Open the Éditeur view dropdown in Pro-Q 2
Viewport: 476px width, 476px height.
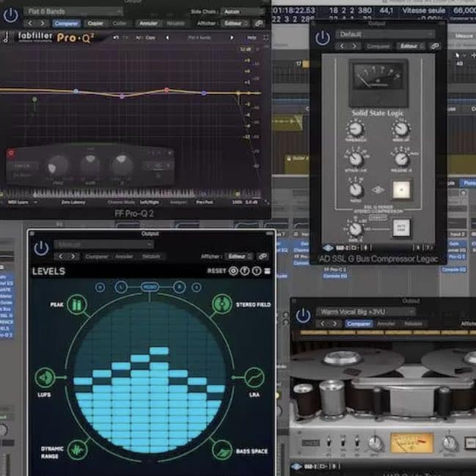coord(235,23)
